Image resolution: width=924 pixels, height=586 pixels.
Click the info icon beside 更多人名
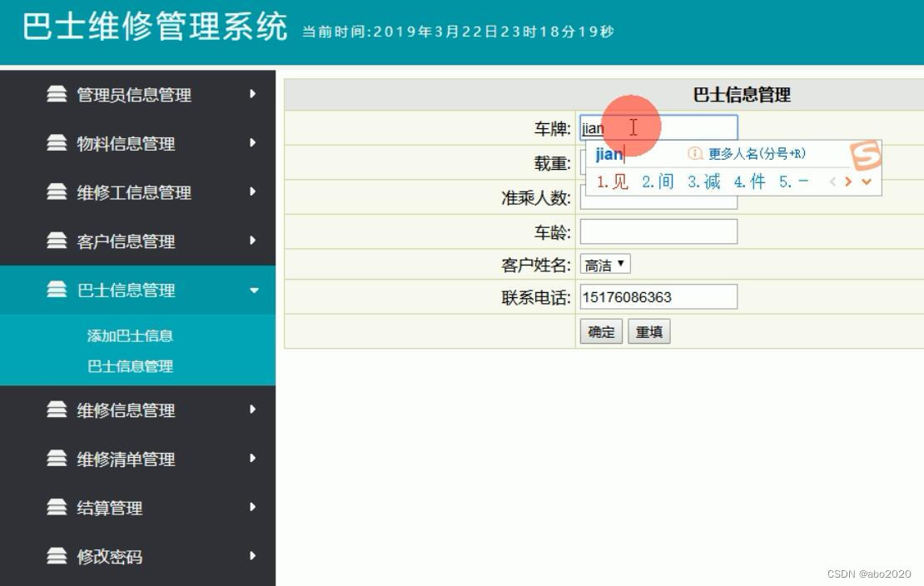695,154
